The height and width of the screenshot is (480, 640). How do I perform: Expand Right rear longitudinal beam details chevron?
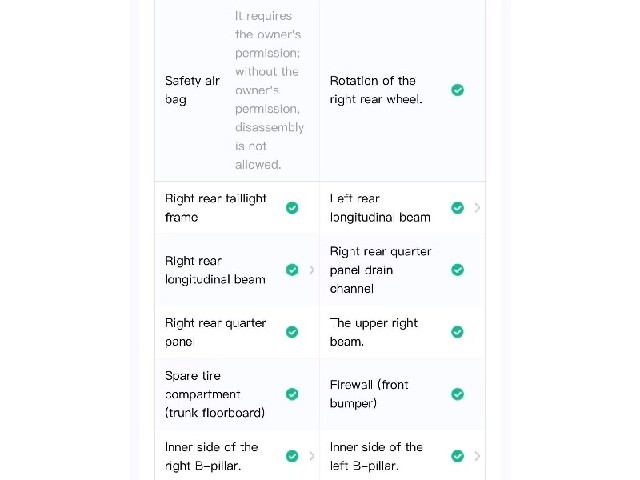tap(312, 270)
